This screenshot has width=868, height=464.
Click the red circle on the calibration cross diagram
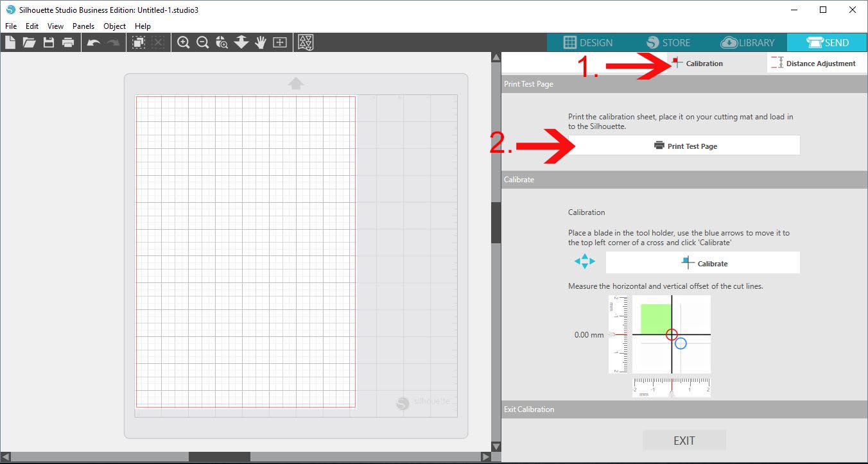672,334
